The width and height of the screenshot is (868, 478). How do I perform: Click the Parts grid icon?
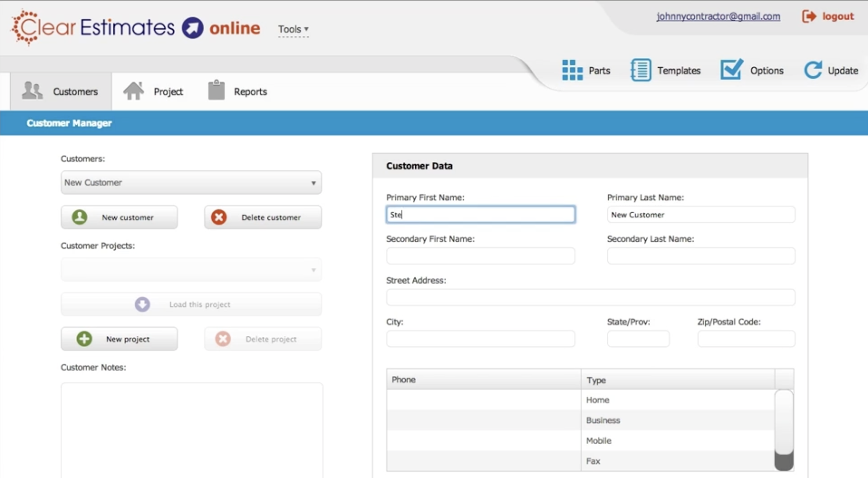pyautogui.click(x=572, y=70)
